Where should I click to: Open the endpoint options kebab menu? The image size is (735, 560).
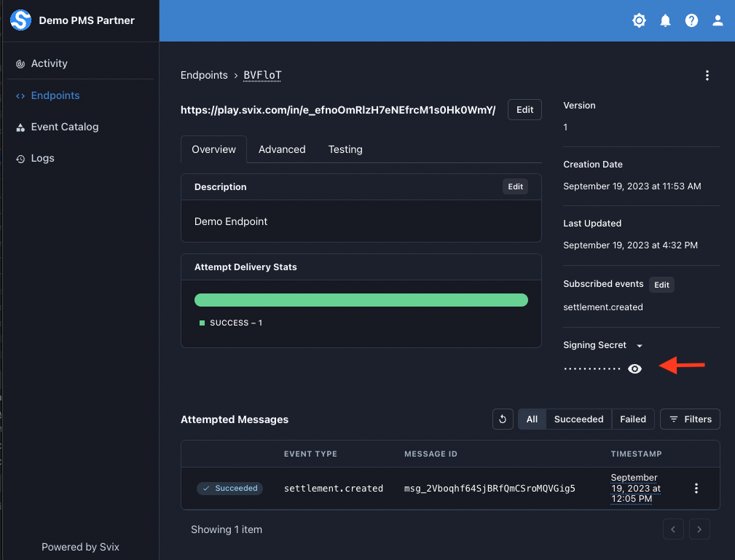707,75
